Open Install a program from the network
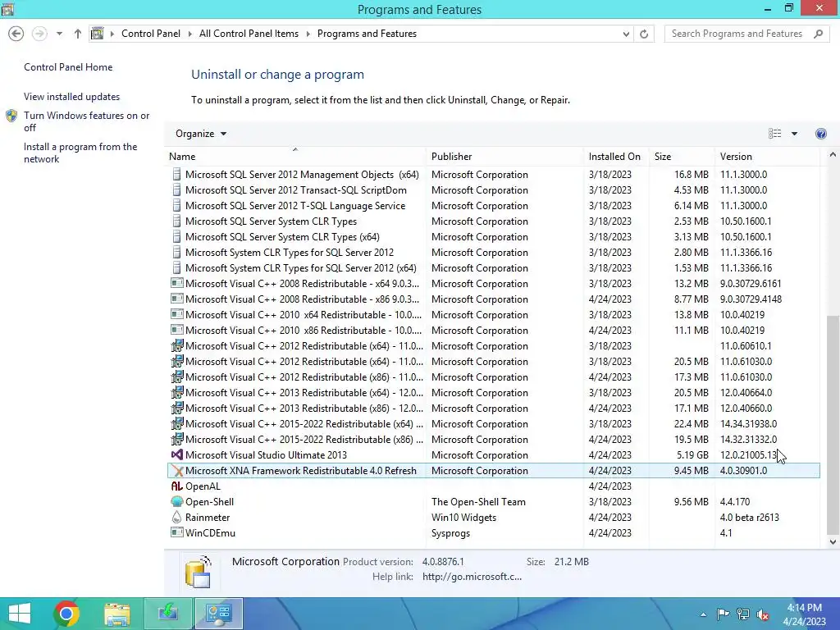The width and height of the screenshot is (840, 630). click(x=80, y=153)
